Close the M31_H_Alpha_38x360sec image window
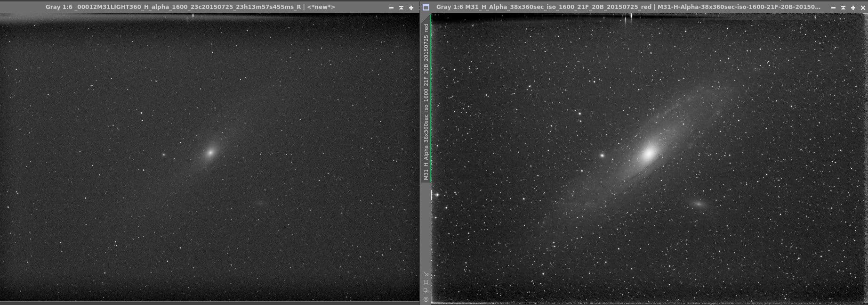 click(x=862, y=8)
